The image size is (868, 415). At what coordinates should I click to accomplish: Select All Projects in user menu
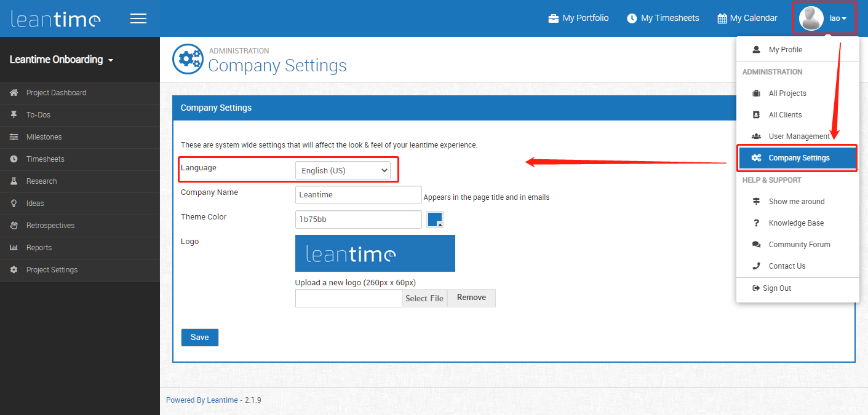[798, 93]
